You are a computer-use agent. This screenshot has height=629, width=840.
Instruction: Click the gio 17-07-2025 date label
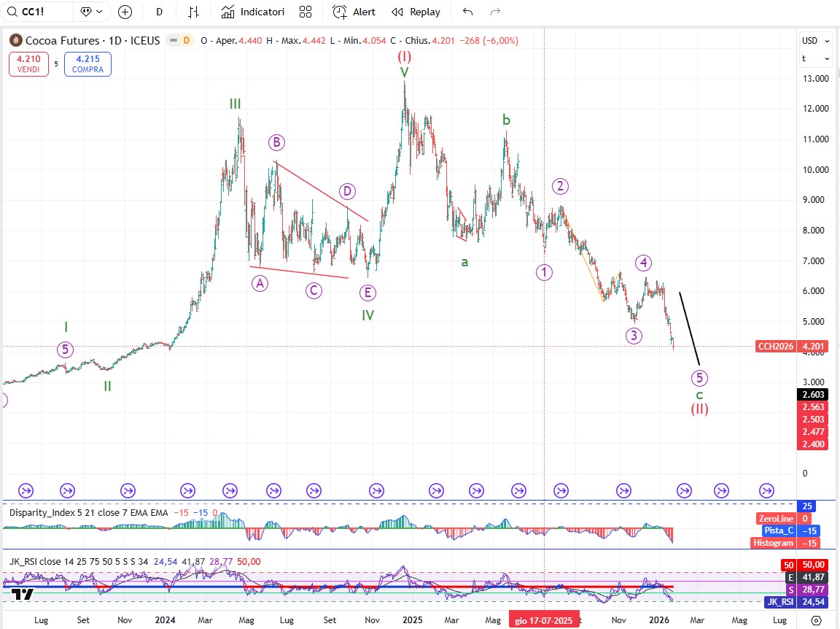pos(544,620)
